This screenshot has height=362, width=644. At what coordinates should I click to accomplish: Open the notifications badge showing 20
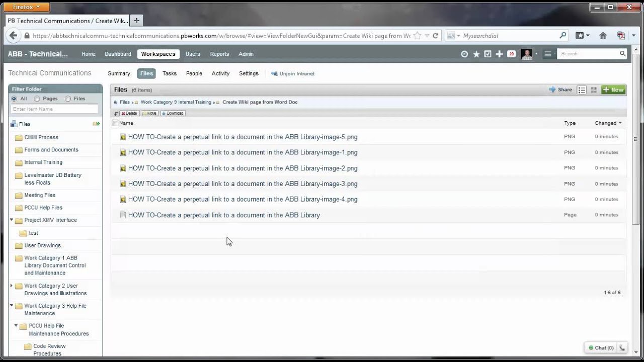click(512, 54)
